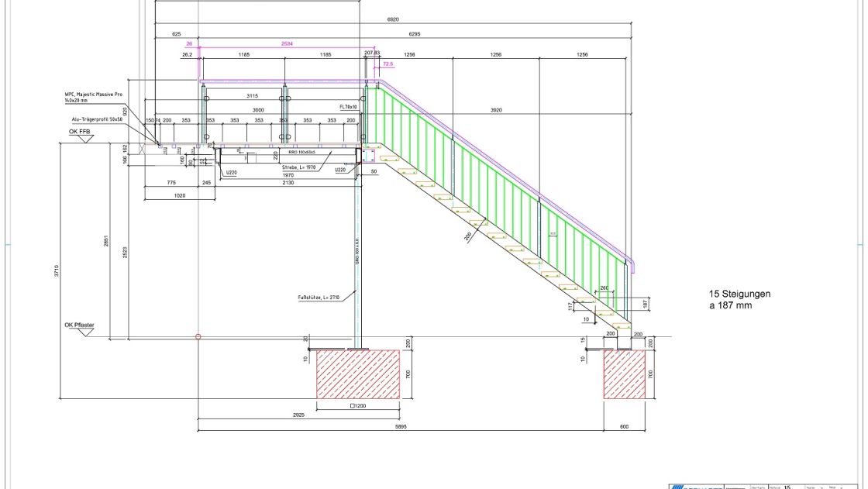Click the magenta 72.5 dimension text

pos(388,64)
